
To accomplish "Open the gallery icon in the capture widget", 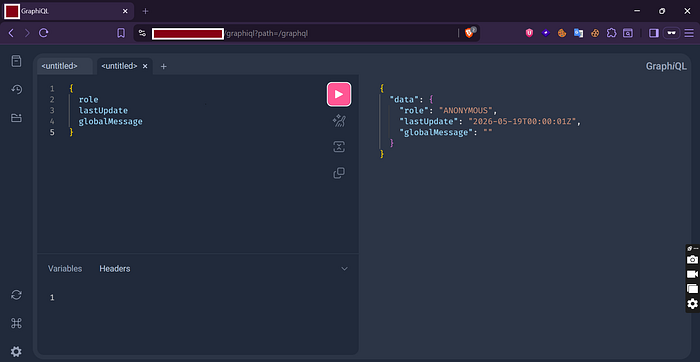I will click(692, 289).
